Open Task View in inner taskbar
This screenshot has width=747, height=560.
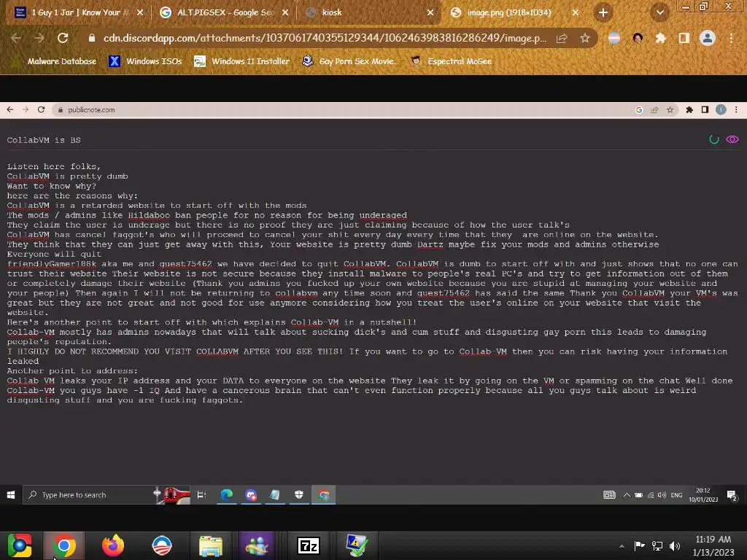pyautogui.click(x=201, y=495)
